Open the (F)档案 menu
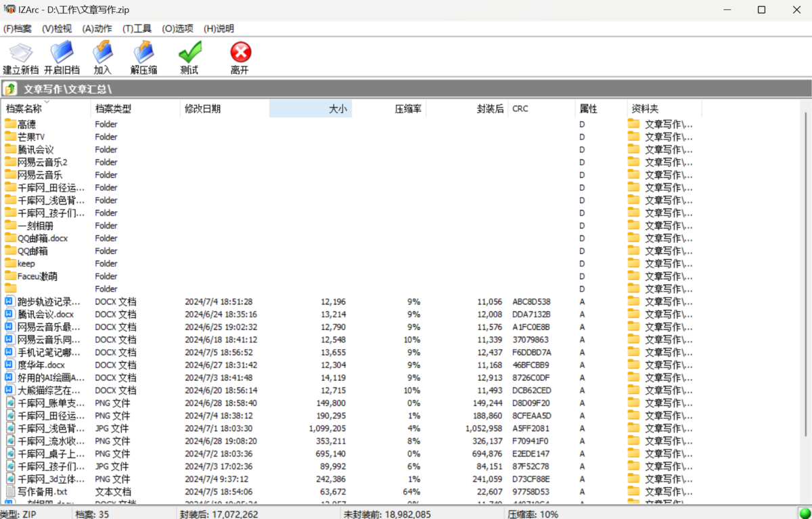The height and width of the screenshot is (519, 812). [x=18, y=28]
